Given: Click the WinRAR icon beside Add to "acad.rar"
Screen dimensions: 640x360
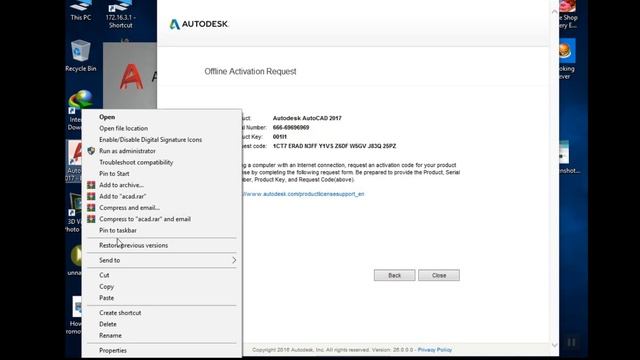Looking at the screenshot, I should point(91,196).
